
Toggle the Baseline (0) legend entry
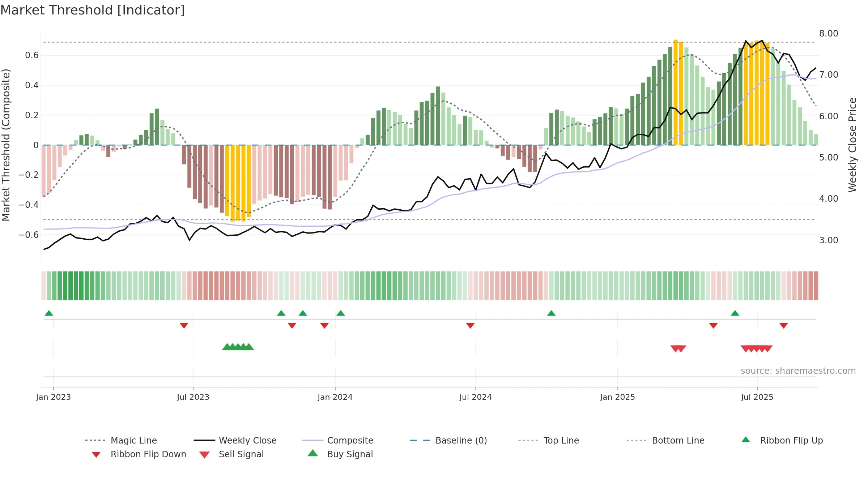click(448, 440)
